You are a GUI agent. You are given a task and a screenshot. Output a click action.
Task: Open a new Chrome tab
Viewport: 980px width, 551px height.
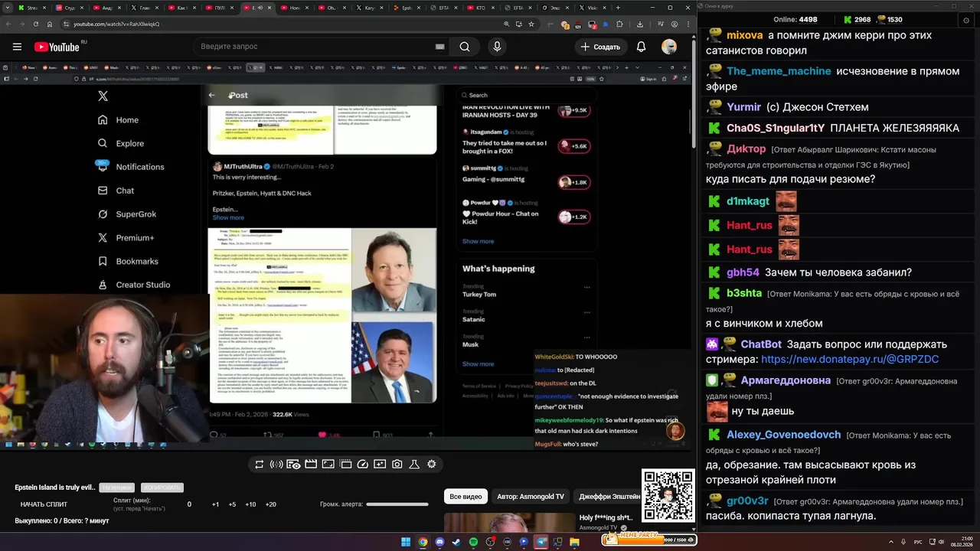(x=618, y=8)
